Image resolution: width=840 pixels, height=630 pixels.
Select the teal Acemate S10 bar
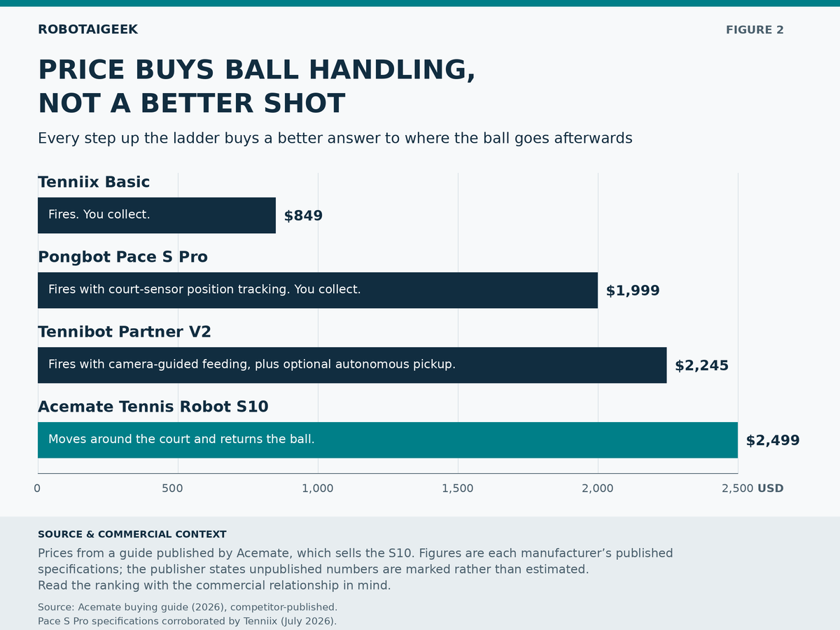point(388,440)
